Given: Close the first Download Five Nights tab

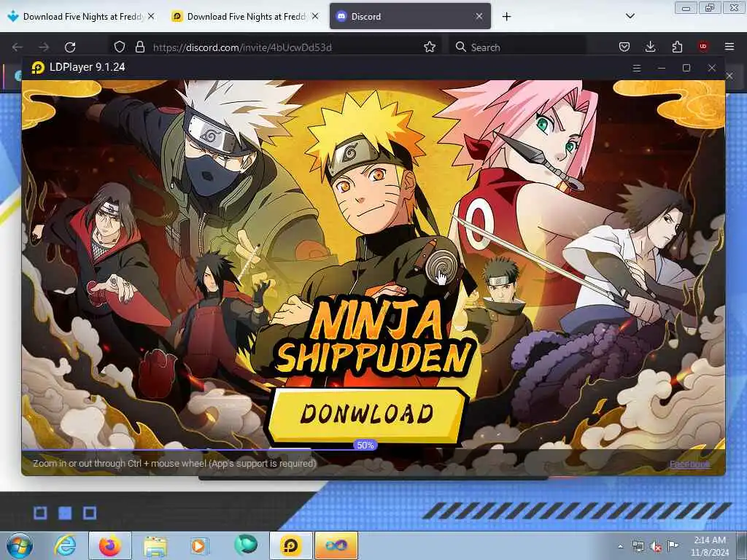Looking at the screenshot, I should 151,16.
